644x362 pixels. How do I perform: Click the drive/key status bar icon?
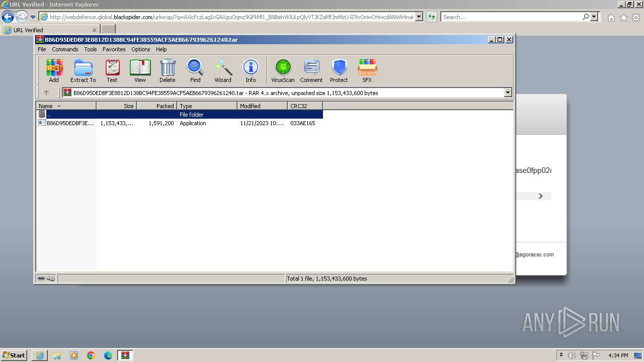pos(46,279)
